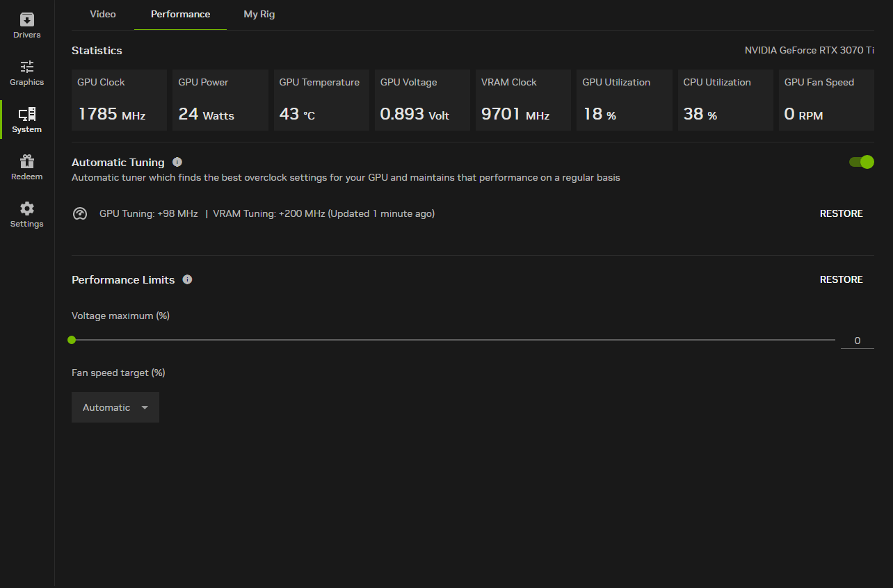Click the GPU Power 24 Watts card

tap(220, 100)
